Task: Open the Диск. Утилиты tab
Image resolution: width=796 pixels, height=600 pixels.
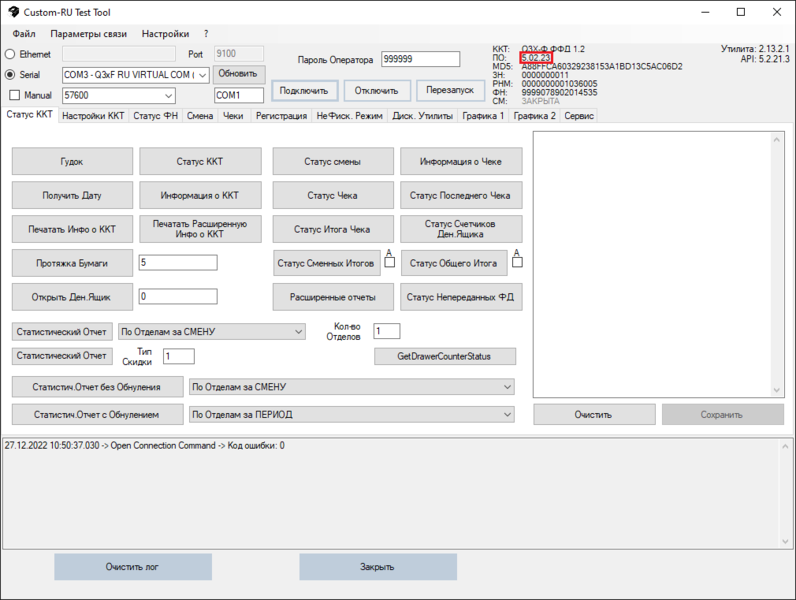Action: click(x=422, y=116)
